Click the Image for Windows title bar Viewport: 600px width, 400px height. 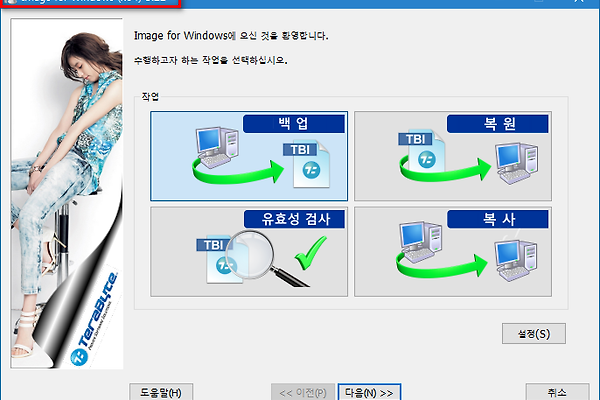(x=90, y=2)
